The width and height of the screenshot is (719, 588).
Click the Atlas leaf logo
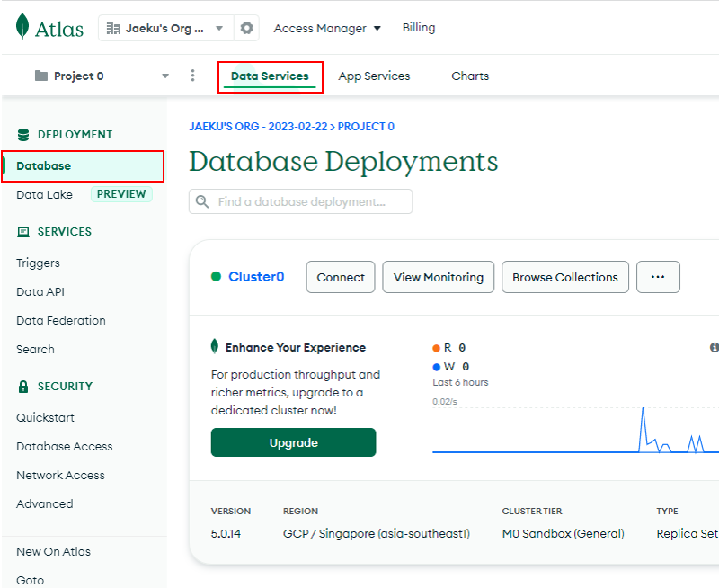22,26
